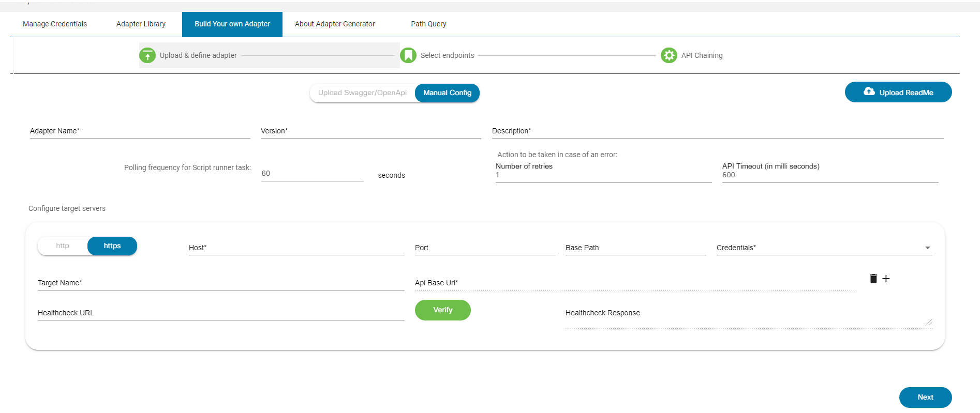Add a target server with plus icon

click(x=886, y=279)
